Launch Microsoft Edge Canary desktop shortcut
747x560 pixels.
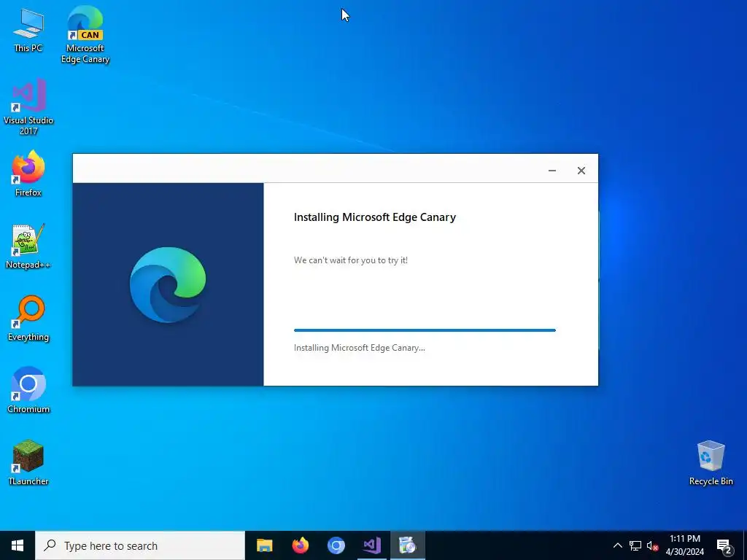[x=85, y=34]
